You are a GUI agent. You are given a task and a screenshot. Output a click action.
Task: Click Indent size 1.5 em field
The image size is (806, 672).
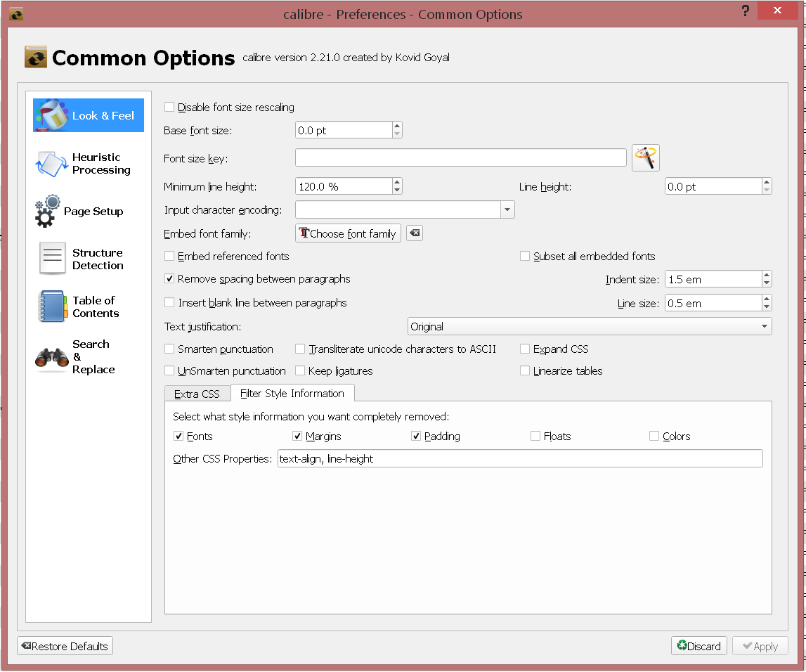(713, 279)
